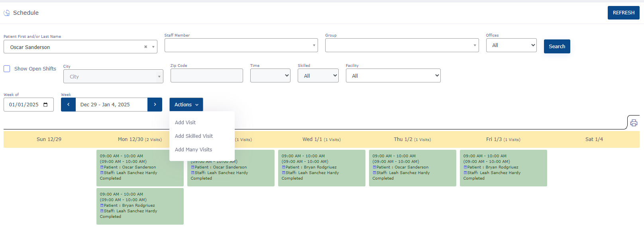Open the Skilled dropdown
The width and height of the screenshot is (644, 235).
pyautogui.click(x=318, y=75)
